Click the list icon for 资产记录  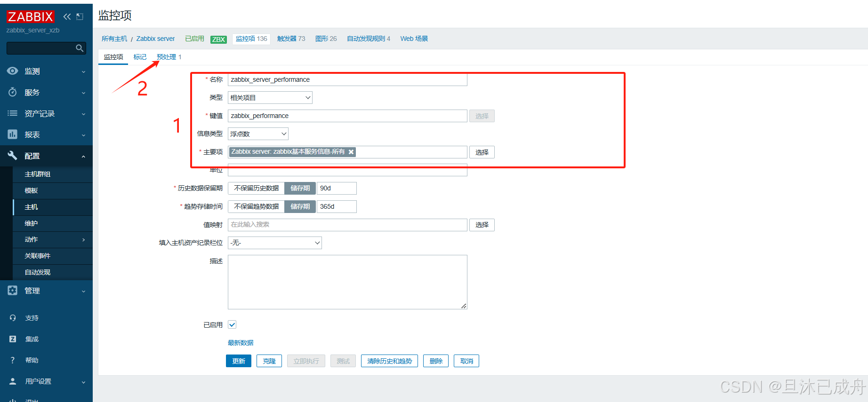[13, 113]
